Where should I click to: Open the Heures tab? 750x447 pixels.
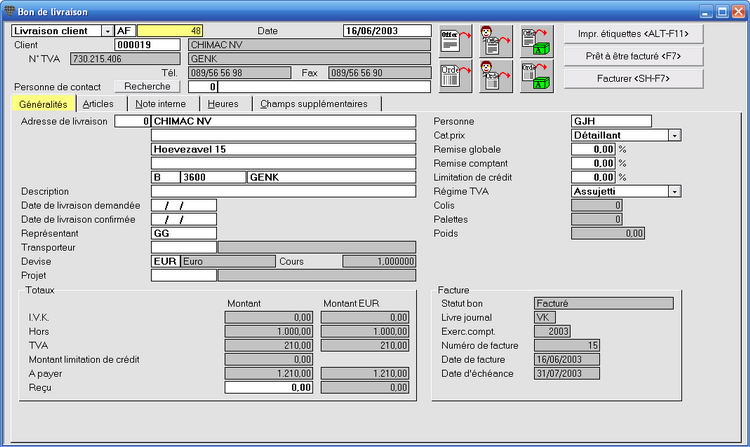tap(223, 104)
